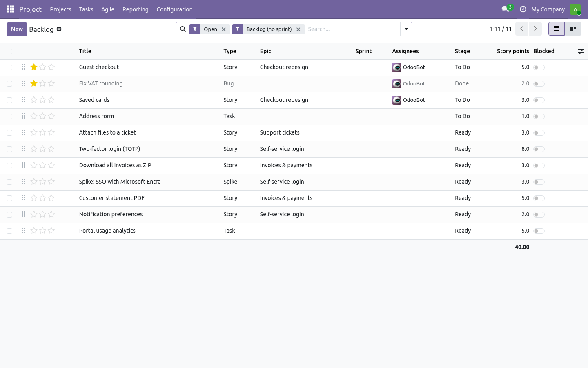Screen dimensions: 588x368
Task: Remove the Open filter facet
Action: coord(224,29)
